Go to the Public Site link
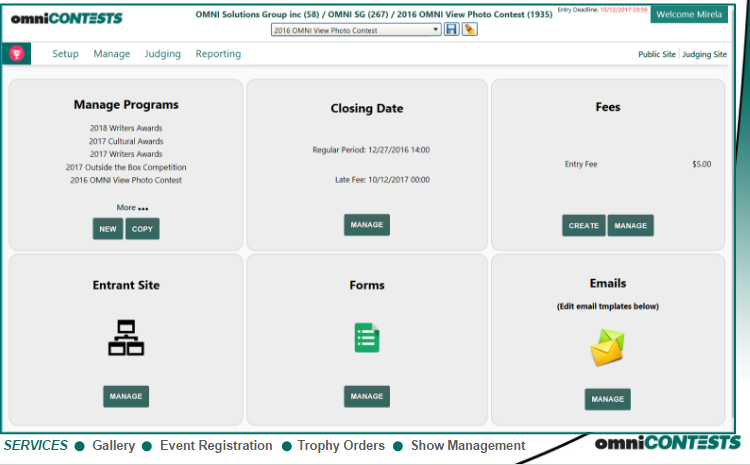Image resolution: width=750 pixels, height=465 pixels. (x=657, y=54)
